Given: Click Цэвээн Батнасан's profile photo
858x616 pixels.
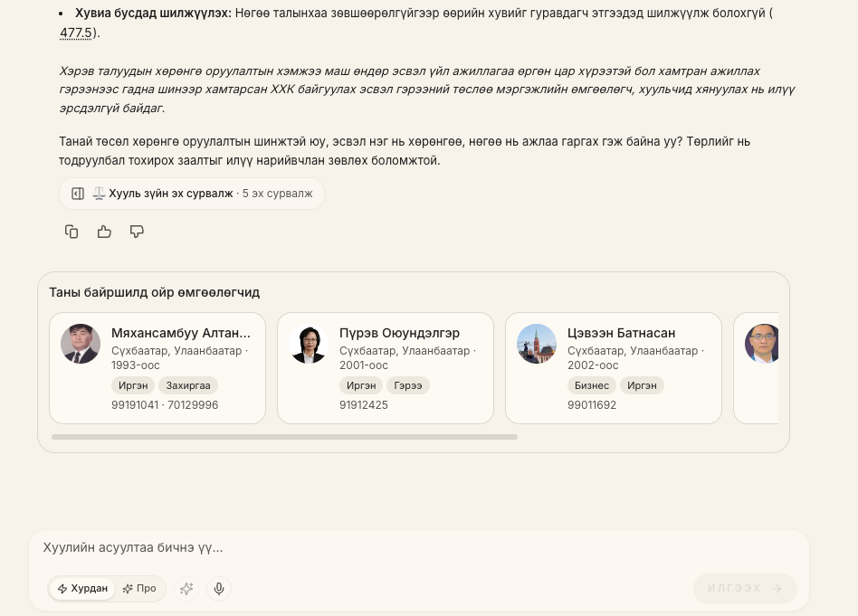Looking at the screenshot, I should (x=537, y=344).
